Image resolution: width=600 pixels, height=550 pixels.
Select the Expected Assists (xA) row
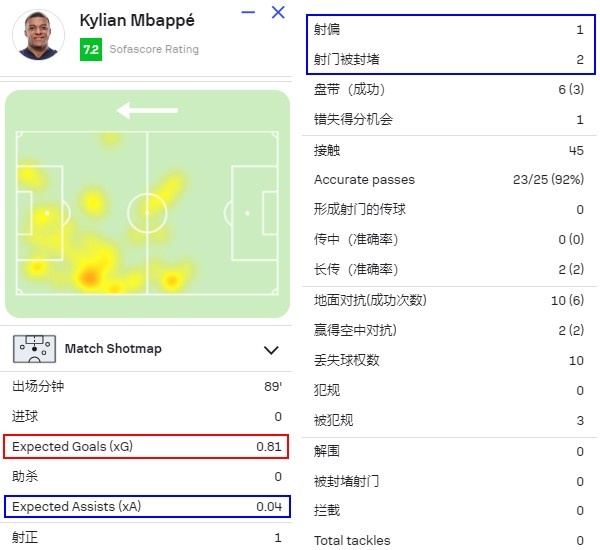pyautogui.click(x=147, y=506)
